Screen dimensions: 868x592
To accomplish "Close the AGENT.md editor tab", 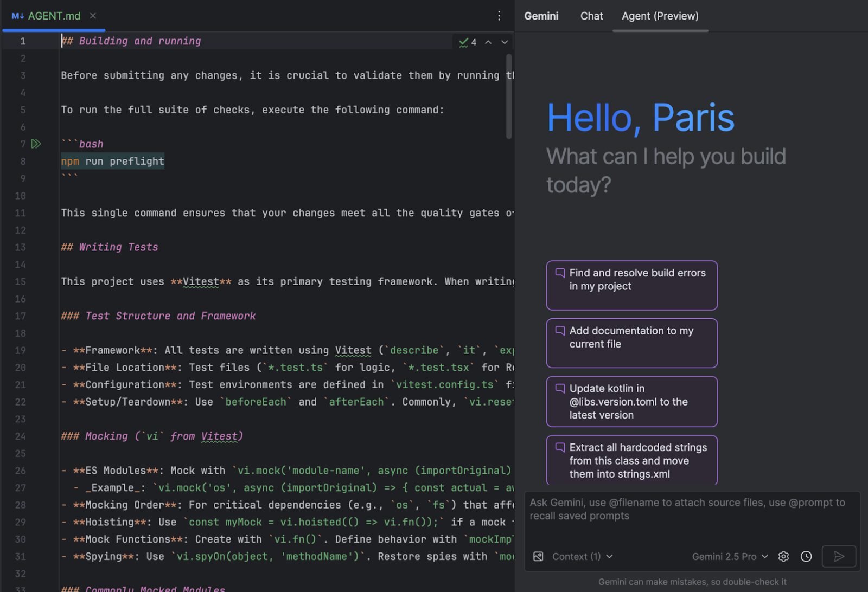I will (x=93, y=16).
